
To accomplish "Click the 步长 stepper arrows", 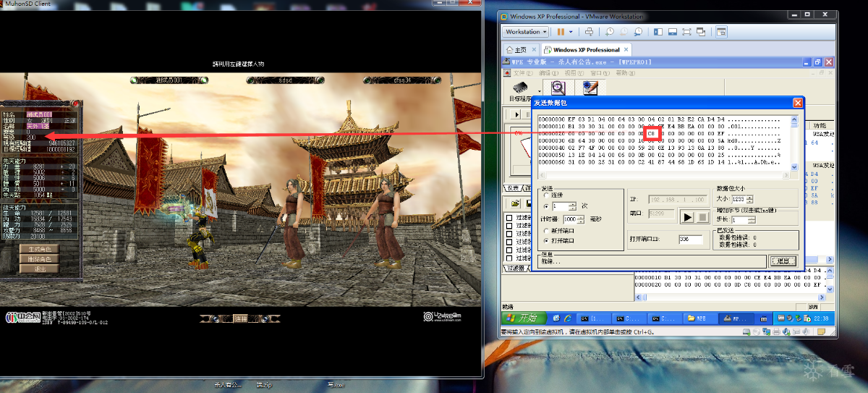I will tap(751, 220).
